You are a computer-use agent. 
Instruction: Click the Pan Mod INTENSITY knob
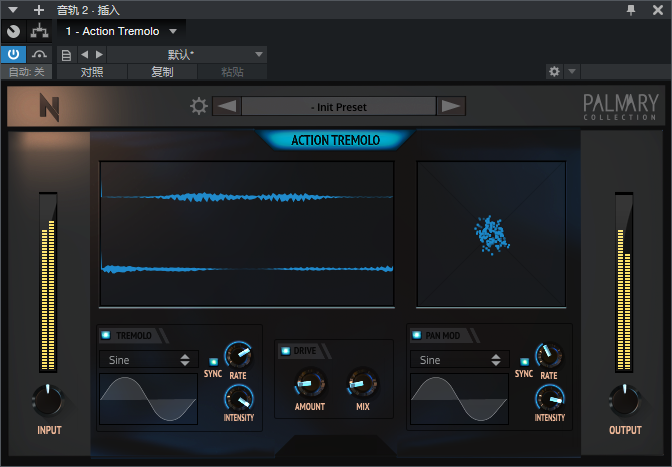click(549, 398)
